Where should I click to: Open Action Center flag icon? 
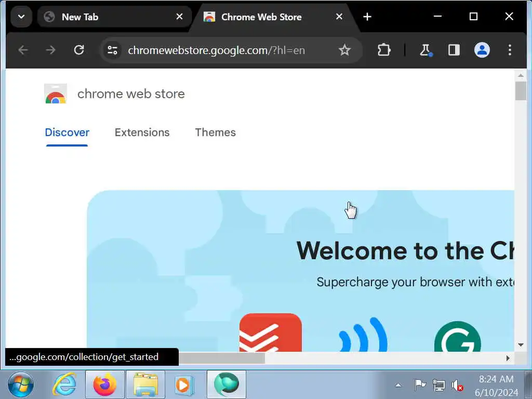420,385
